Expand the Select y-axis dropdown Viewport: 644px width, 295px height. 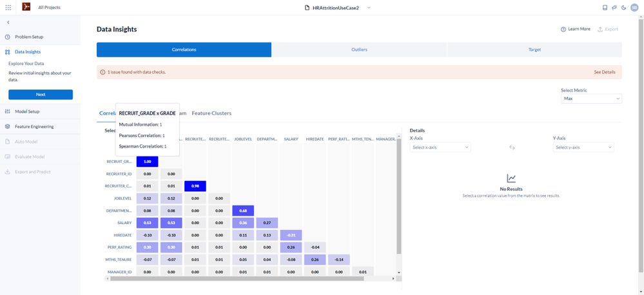583,147
